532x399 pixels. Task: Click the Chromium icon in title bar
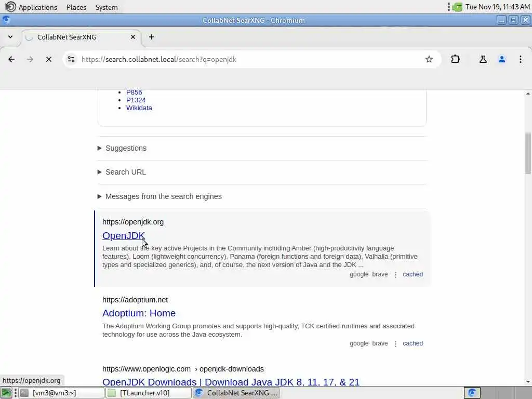click(x=6, y=20)
